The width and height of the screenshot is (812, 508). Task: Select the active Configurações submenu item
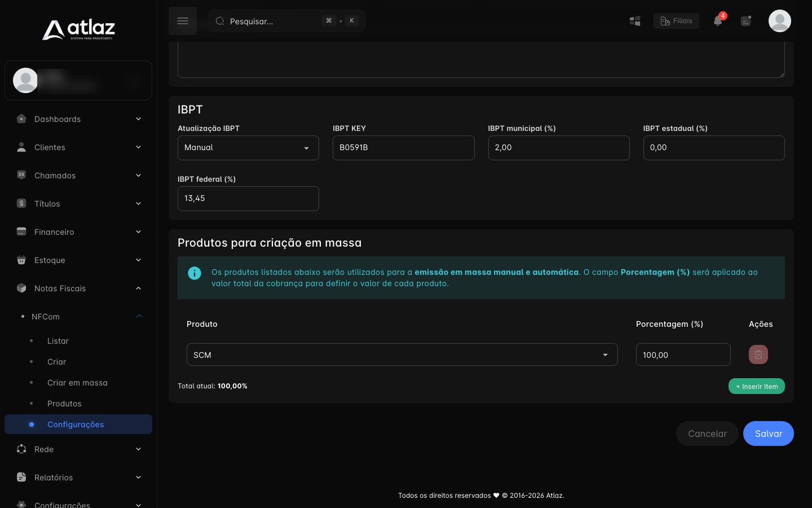[x=78, y=424]
